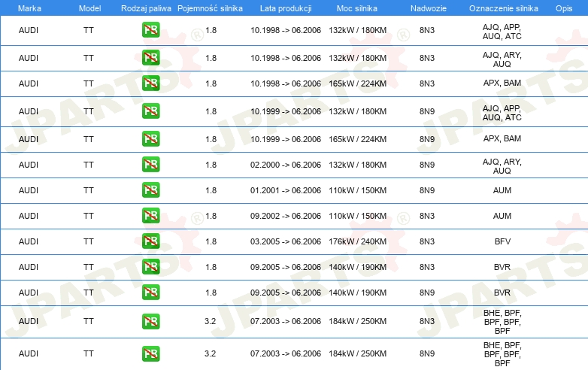Click the 8N9 body cell in the 02.2000 row
The width and height of the screenshot is (588, 370).
coord(427,165)
